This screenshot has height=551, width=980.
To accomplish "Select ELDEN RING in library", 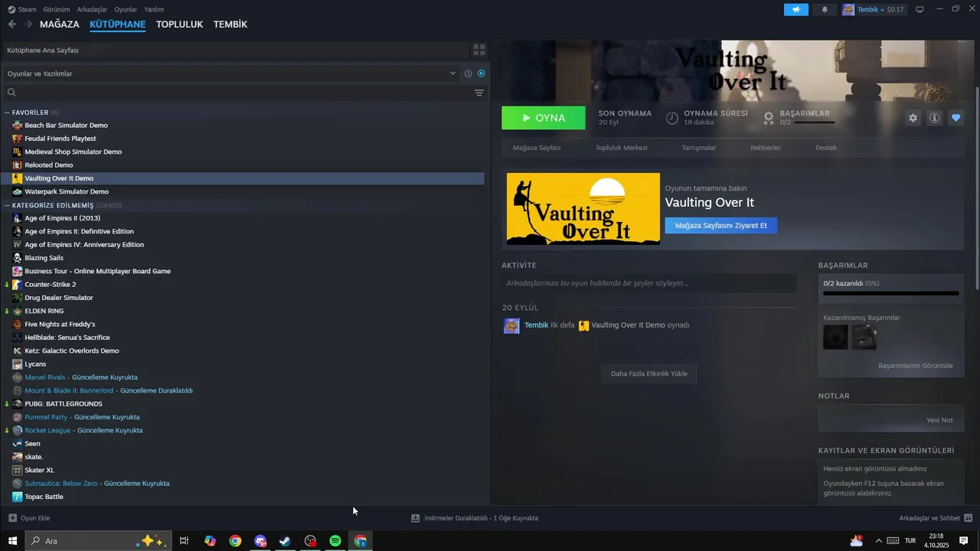I will click(x=44, y=311).
